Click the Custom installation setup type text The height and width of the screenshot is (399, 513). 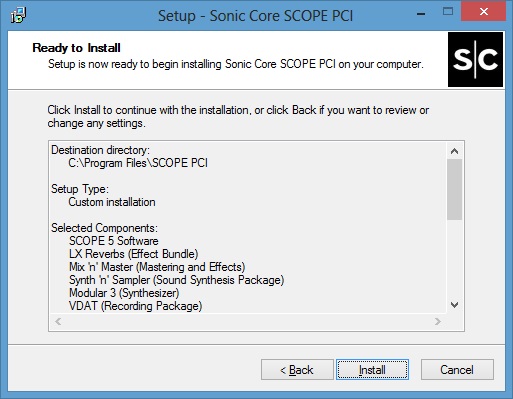(x=112, y=202)
